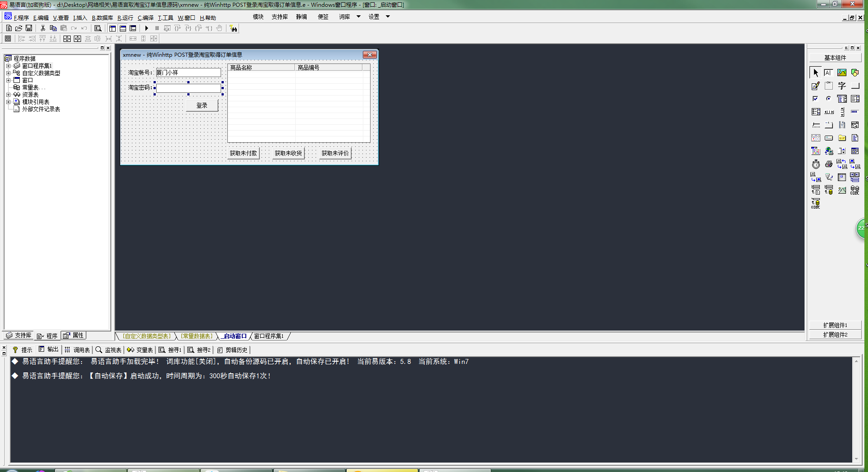The image size is (868, 472).
Task: Click the 淘宝帐号 input field
Action: pyautogui.click(x=189, y=73)
